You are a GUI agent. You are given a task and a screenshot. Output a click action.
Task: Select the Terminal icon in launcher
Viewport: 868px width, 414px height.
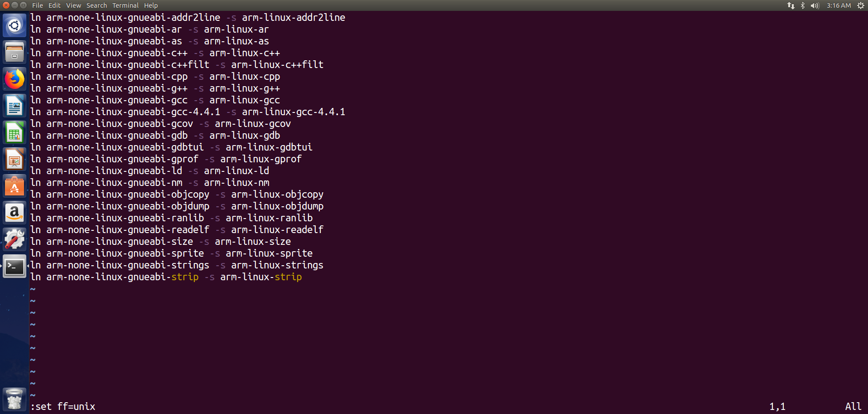coord(14,266)
